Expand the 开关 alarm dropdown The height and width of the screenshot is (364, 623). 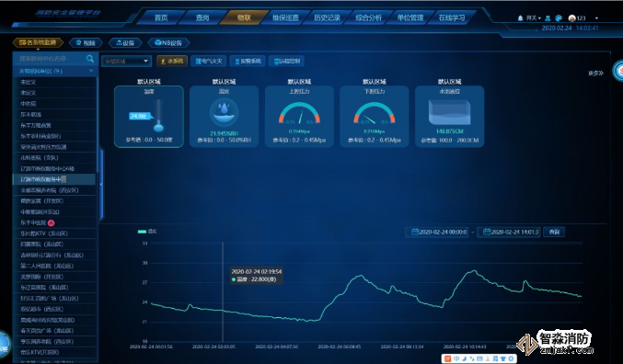click(x=533, y=17)
